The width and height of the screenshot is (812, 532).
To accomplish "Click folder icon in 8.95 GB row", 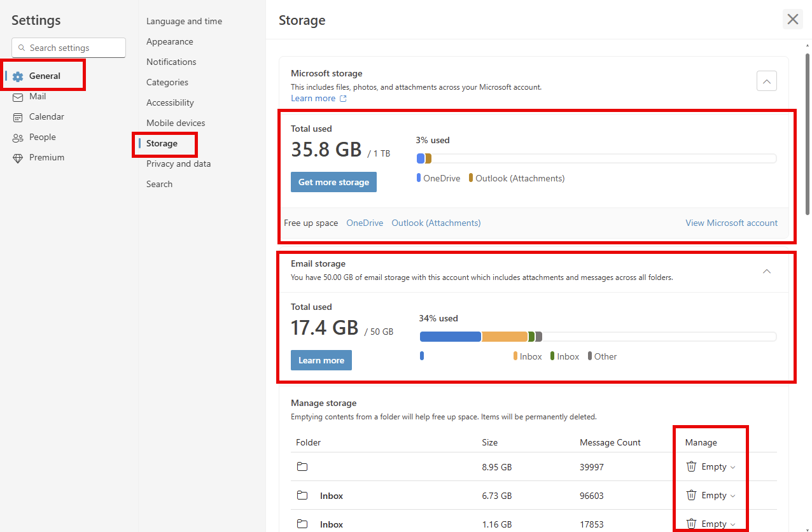I will [x=302, y=467].
